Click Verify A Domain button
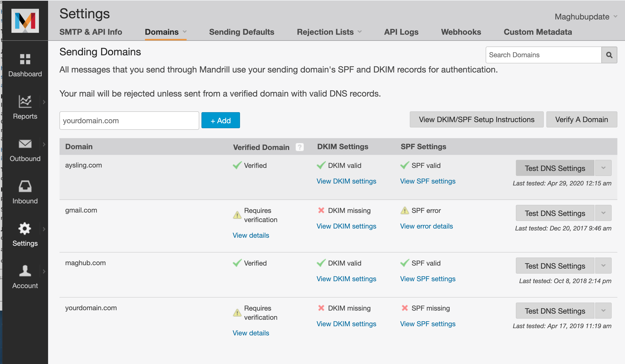Screen dimensions: 625x364 [582, 119]
